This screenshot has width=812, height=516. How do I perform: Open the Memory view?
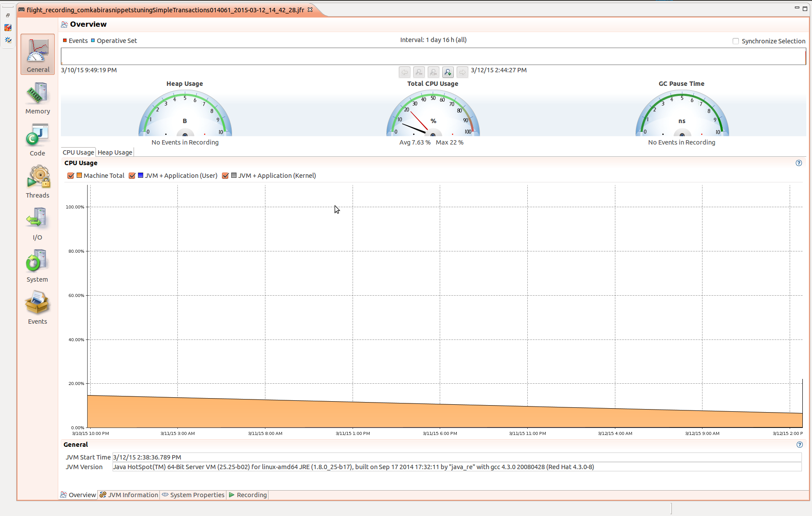pyautogui.click(x=37, y=97)
